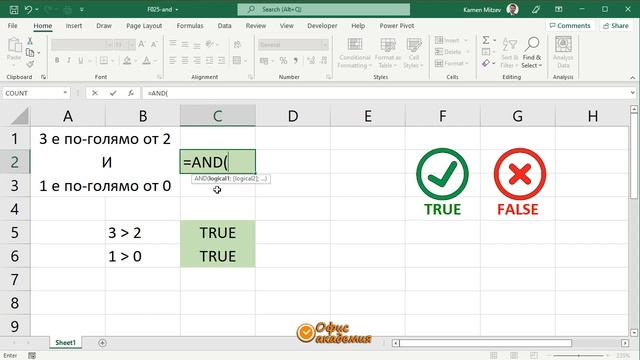Viewport: 640px width, 360px height.
Task: Expand the Name Box dropdown
Action: 65,93
